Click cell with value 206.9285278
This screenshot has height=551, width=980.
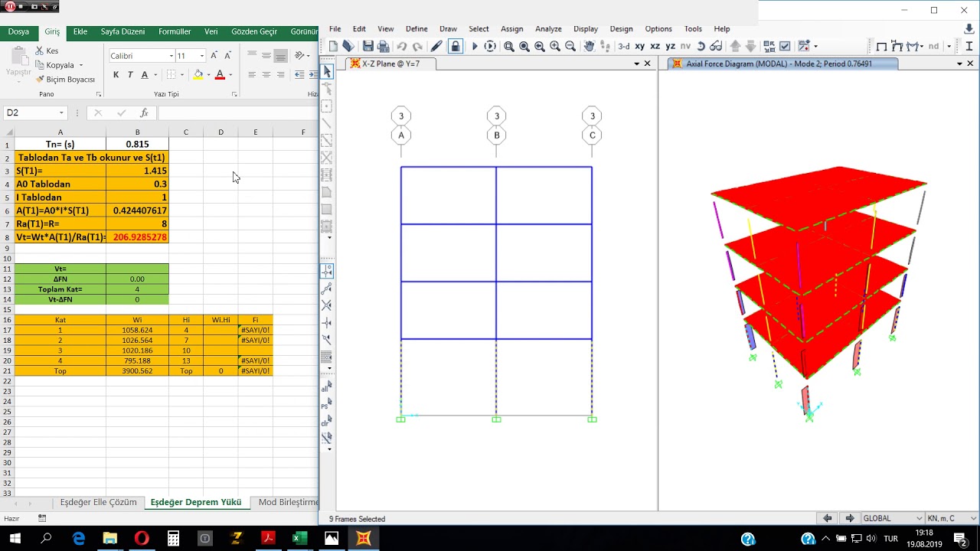point(138,237)
